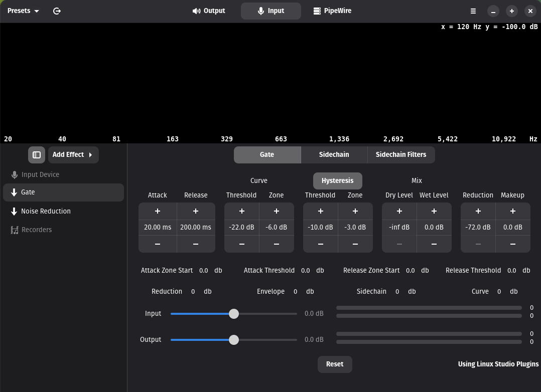The width and height of the screenshot is (541, 392).
Task: Open the hamburger main menu
Action: [x=473, y=11]
